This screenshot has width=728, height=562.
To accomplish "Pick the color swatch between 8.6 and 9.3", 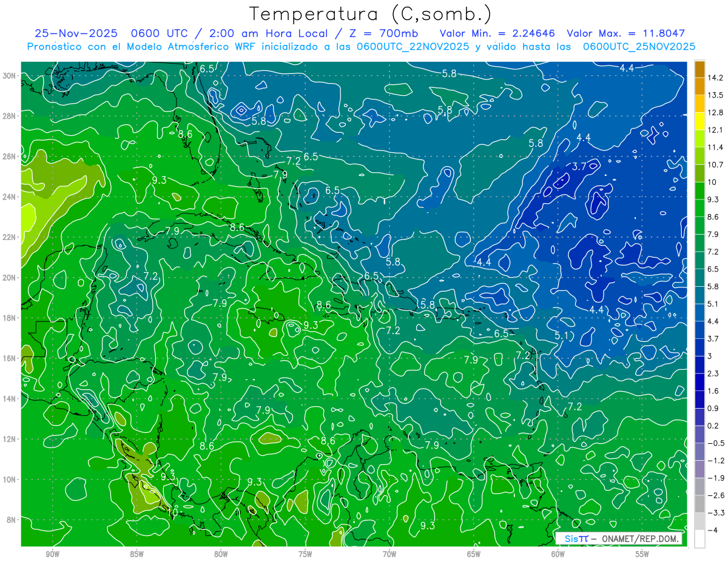I will pos(699,208).
